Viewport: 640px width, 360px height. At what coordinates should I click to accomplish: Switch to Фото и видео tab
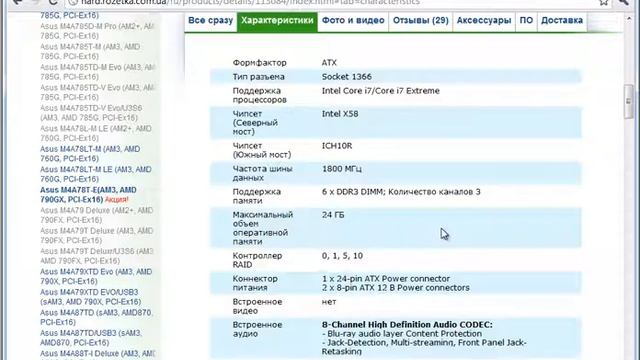pos(353,20)
